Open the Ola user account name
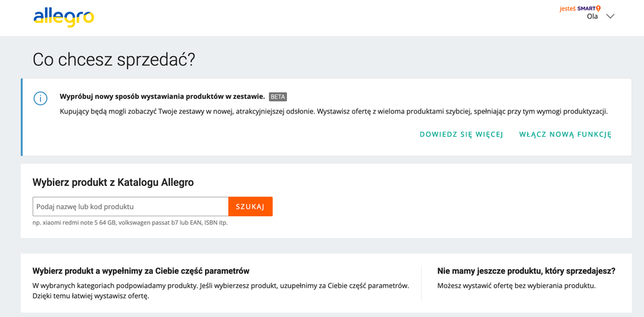This screenshot has width=644, height=317. (592, 17)
